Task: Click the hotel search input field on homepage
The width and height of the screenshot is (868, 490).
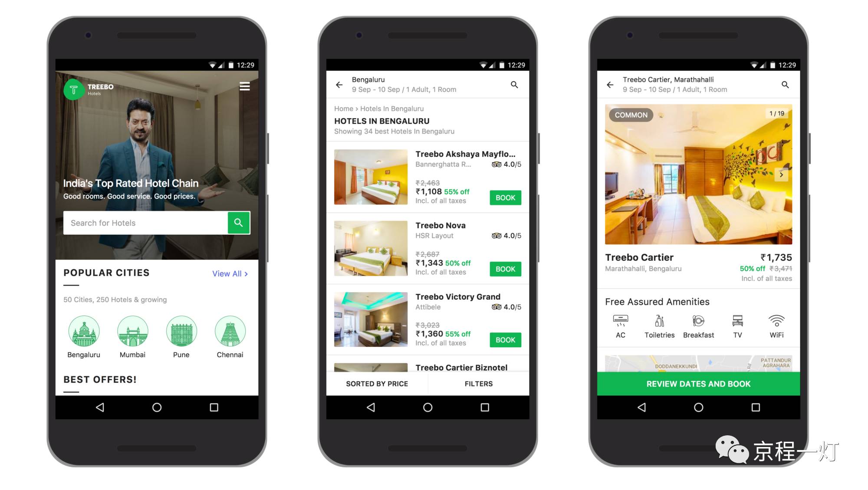Action: tap(146, 223)
